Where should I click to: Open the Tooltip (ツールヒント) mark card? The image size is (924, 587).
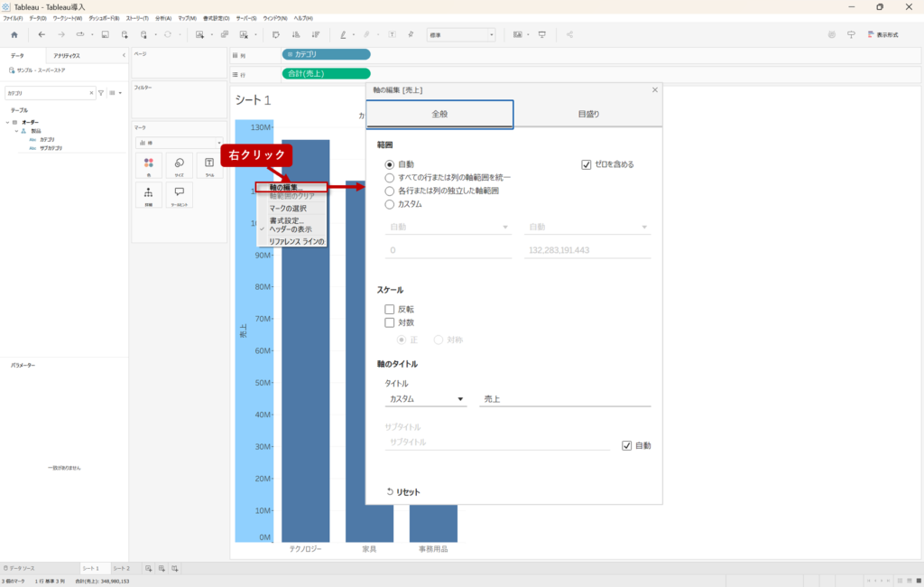click(x=180, y=194)
